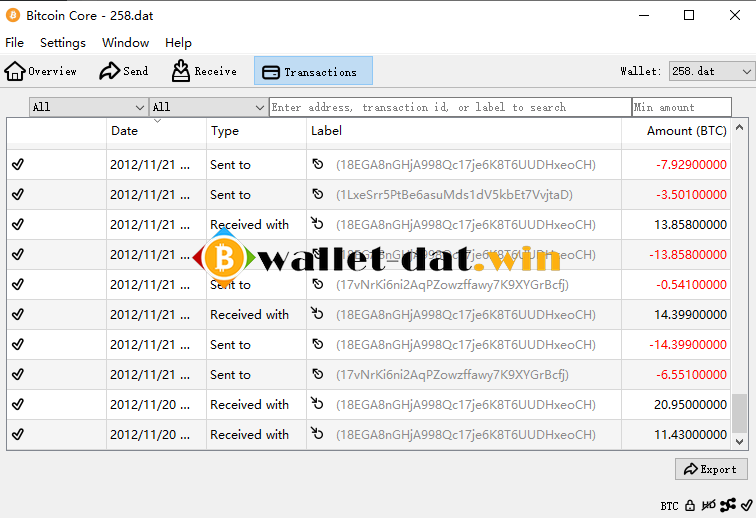The height and width of the screenshot is (518, 756).
Task: Click 'Received with' on the 20.95000000 row
Action: click(x=249, y=404)
